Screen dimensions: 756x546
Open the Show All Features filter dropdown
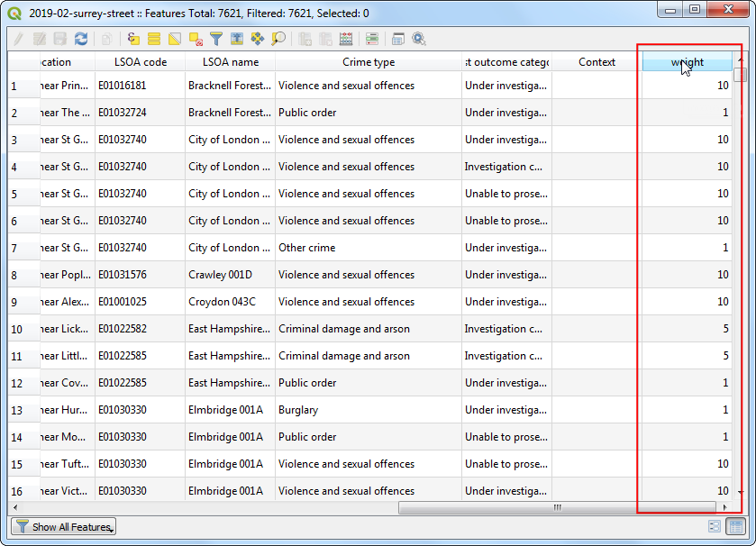click(x=63, y=527)
